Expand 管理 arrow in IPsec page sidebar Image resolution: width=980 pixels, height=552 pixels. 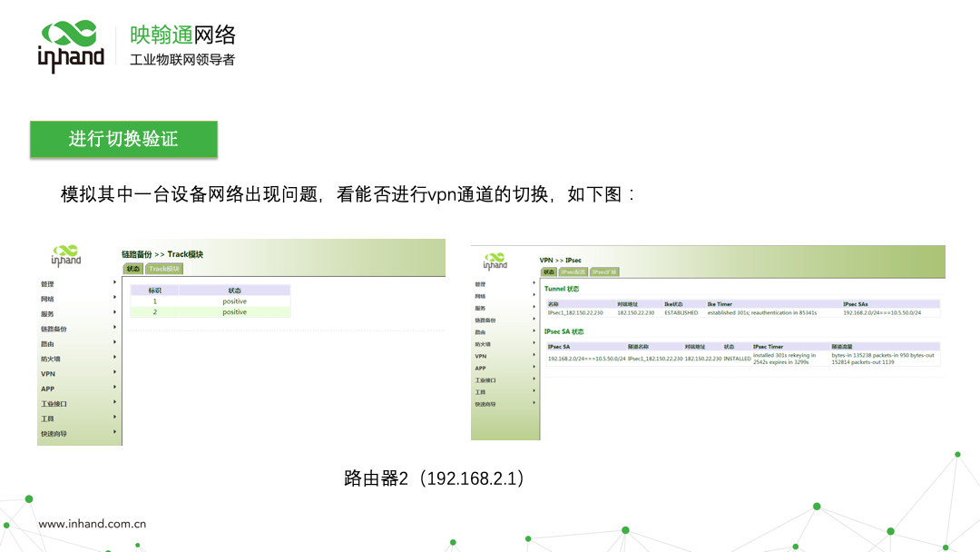pos(534,283)
